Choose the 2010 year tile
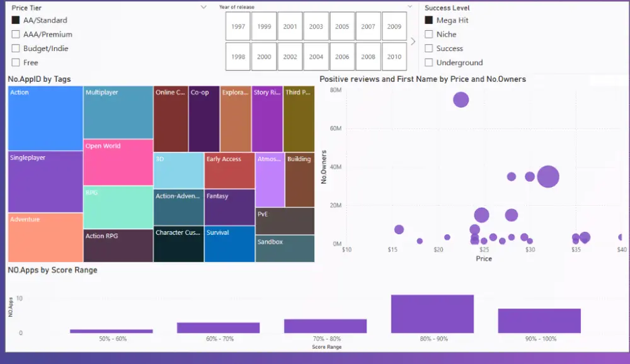 click(x=394, y=57)
